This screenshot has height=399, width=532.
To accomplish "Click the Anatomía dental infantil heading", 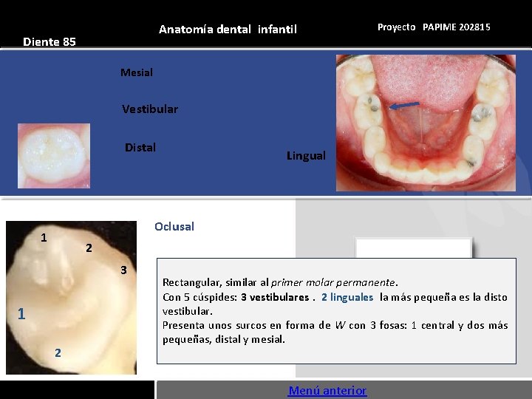I will click(x=228, y=29).
